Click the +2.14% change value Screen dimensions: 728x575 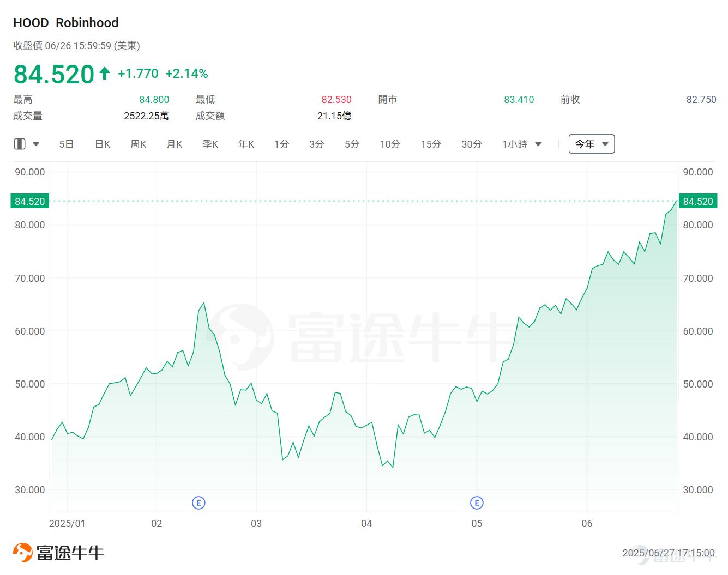click(x=186, y=74)
